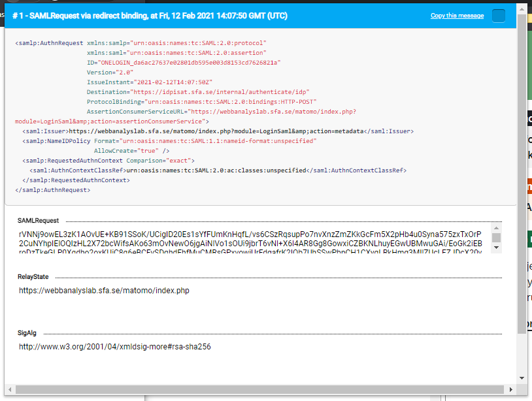Click the RelayState URL value

tap(104, 290)
